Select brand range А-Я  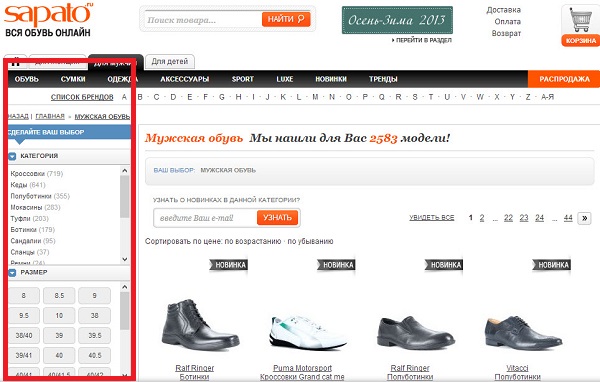click(x=548, y=97)
